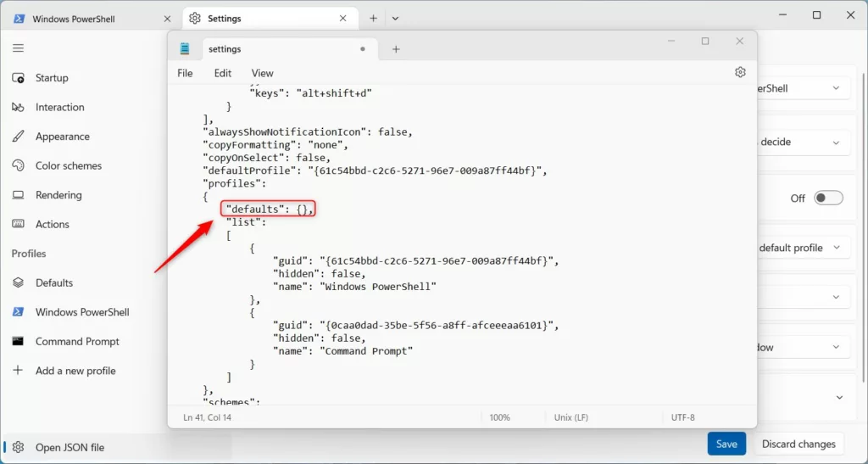The image size is (868, 464).
Task: Click the Color schemes palette icon
Action: [19, 165]
